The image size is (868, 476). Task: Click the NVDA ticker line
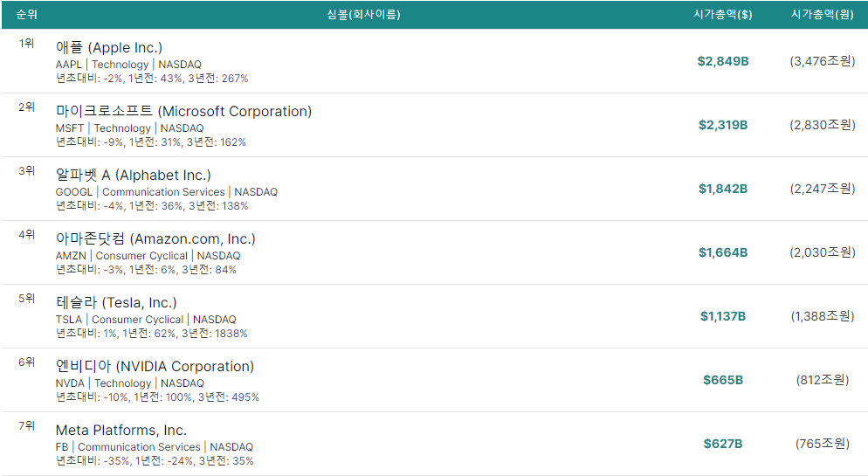point(129,383)
